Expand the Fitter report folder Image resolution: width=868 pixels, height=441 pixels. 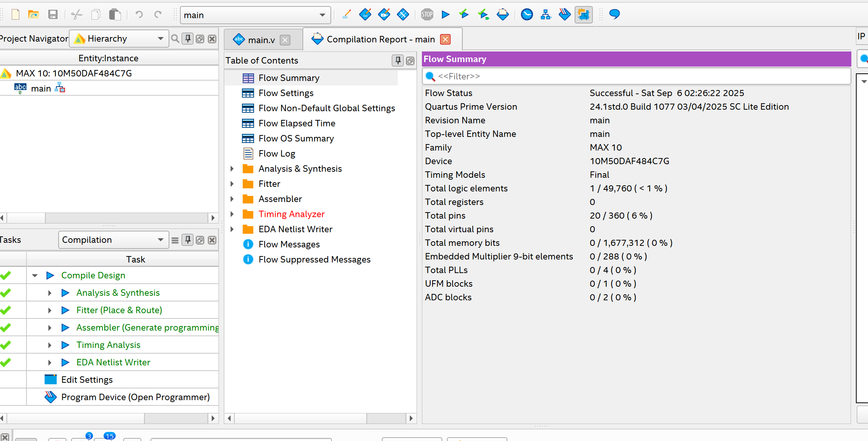click(232, 184)
